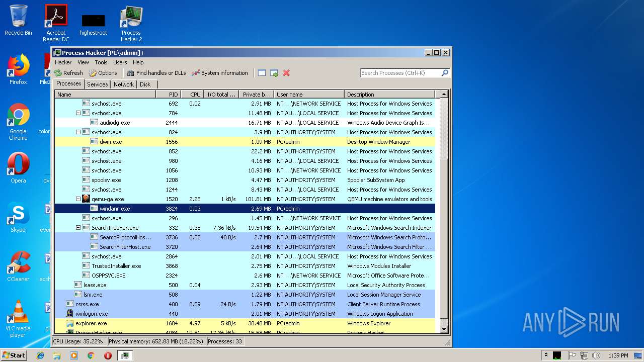This screenshot has width=644, height=362.
Task: Click the winlogon.exe process icon
Action: [70, 314]
